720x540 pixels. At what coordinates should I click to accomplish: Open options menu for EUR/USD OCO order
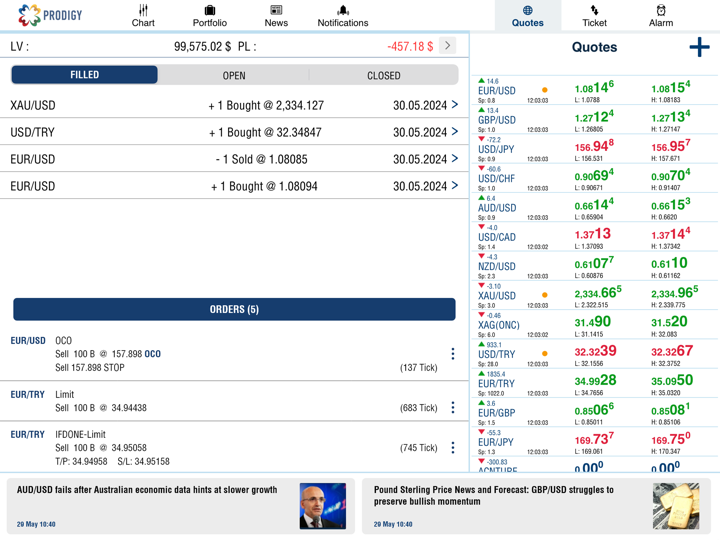452,354
